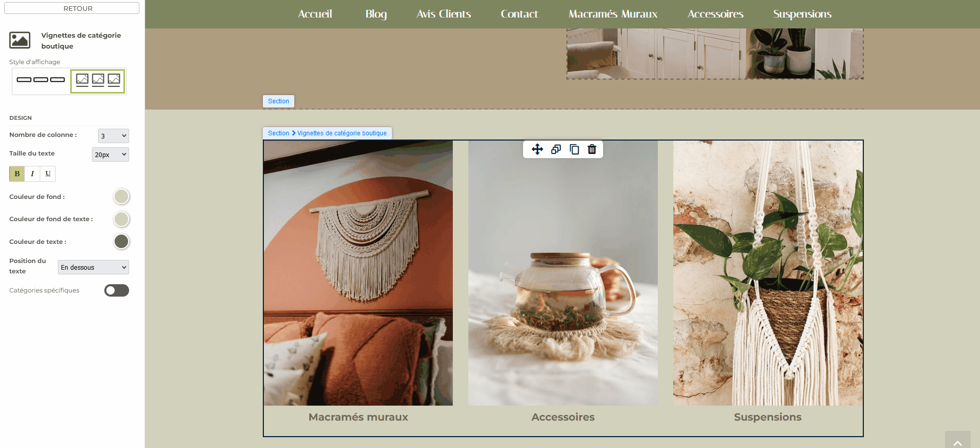Click the upper standalone Section label

pyautogui.click(x=278, y=101)
